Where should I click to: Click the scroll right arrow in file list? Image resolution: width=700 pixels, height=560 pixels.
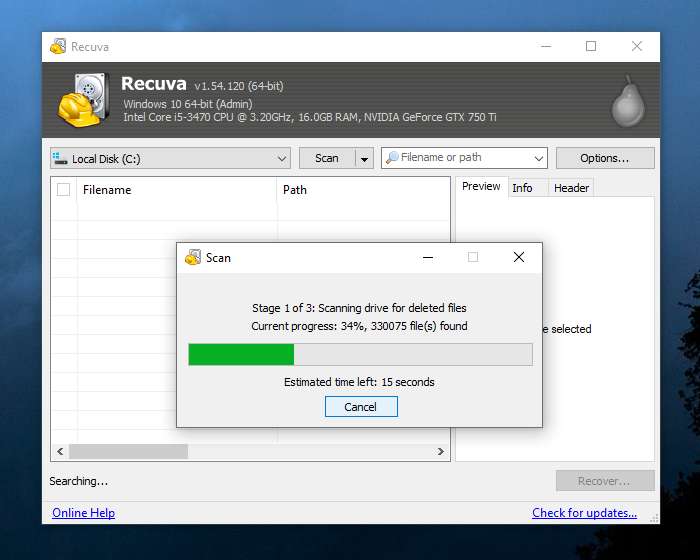pos(441,451)
